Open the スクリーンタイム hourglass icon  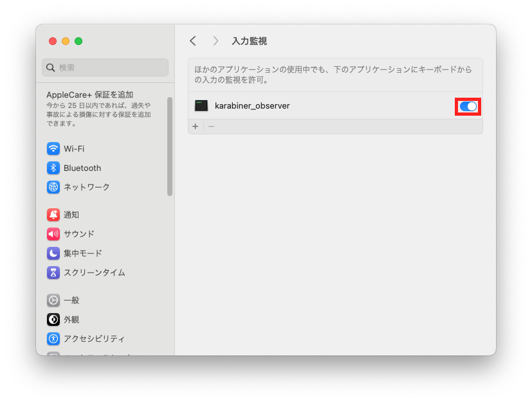pos(53,273)
